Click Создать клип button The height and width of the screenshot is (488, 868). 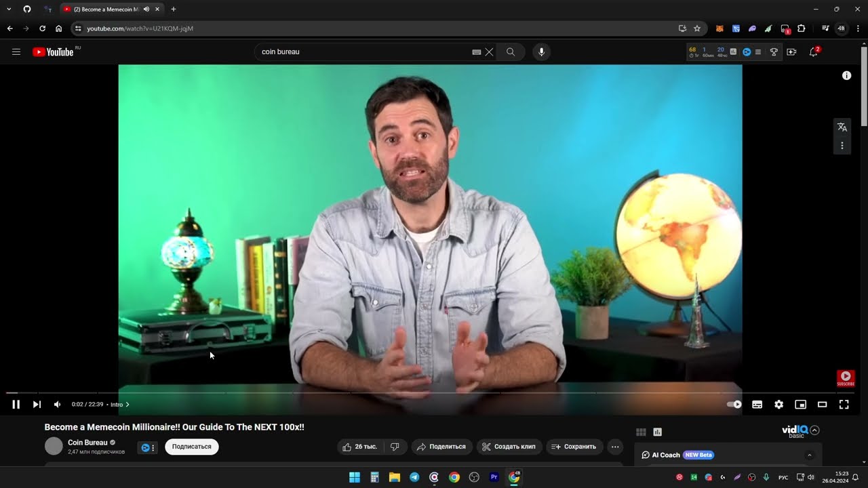click(x=509, y=447)
